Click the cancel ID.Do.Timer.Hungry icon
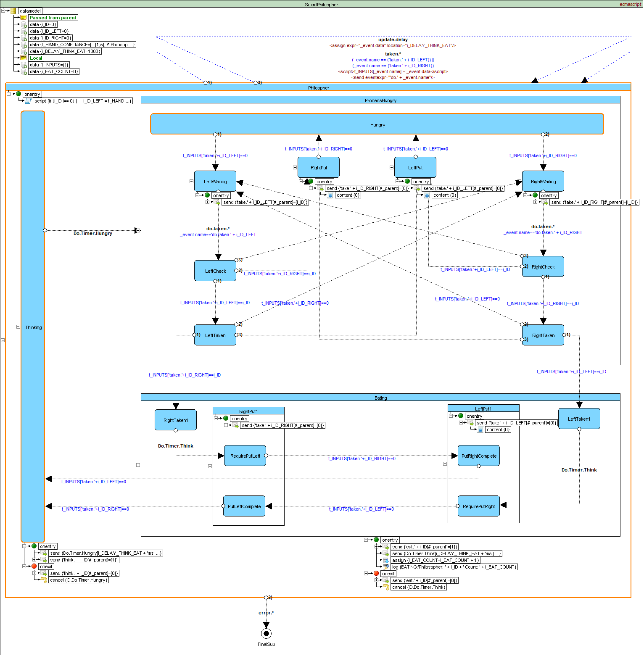 pyautogui.click(x=44, y=580)
